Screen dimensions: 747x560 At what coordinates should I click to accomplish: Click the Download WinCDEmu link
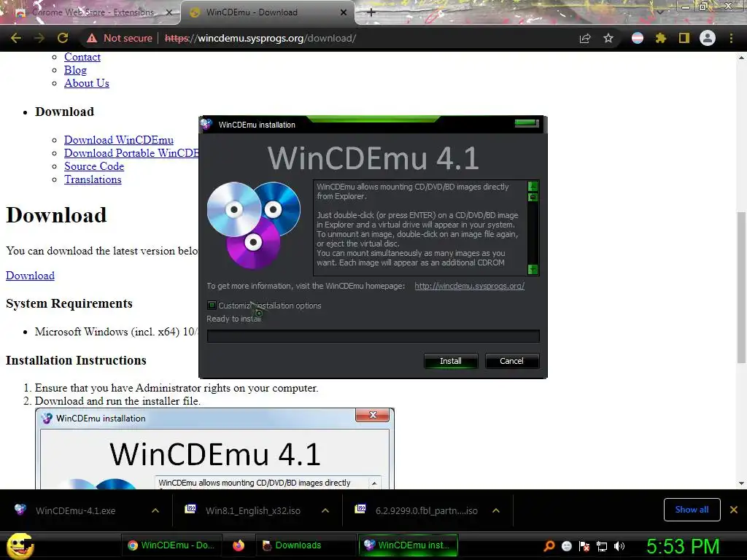pyautogui.click(x=119, y=139)
